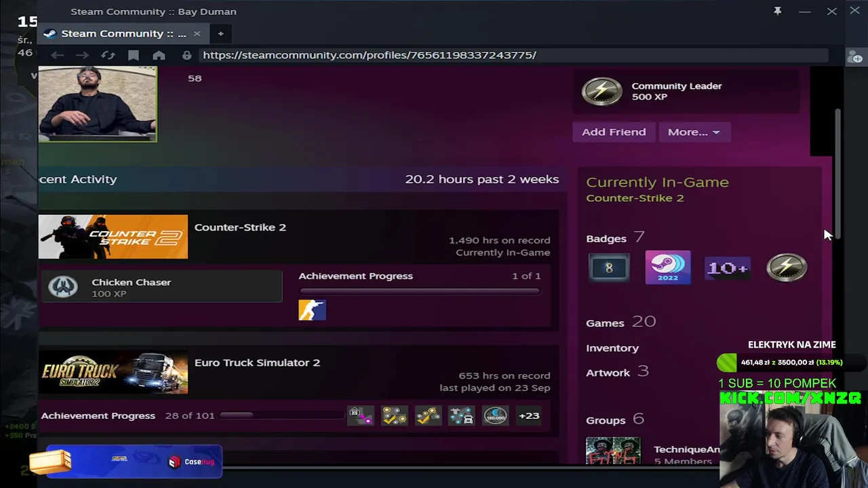The image size is (868, 488).
Task: Click the lightning badge in the Badges row
Action: 787,268
